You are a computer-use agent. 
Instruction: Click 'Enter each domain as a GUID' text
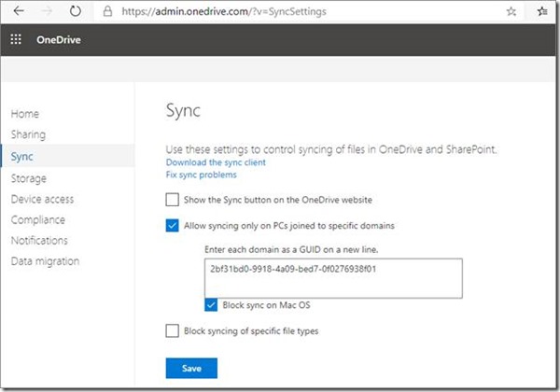(x=291, y=249)
